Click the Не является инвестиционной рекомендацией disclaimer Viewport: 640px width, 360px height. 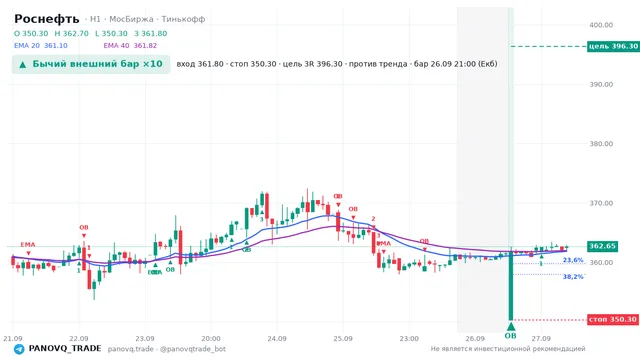[x=508, y=349]
